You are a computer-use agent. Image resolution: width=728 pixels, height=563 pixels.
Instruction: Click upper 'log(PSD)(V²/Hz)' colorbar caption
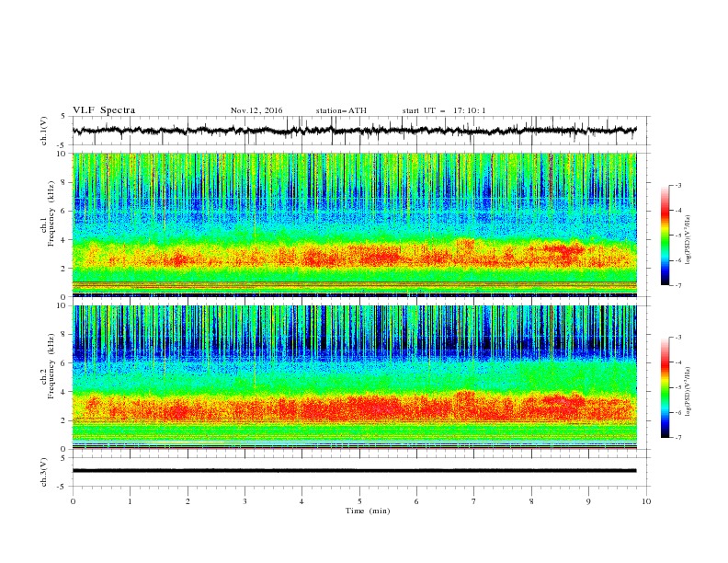(689, 240)
